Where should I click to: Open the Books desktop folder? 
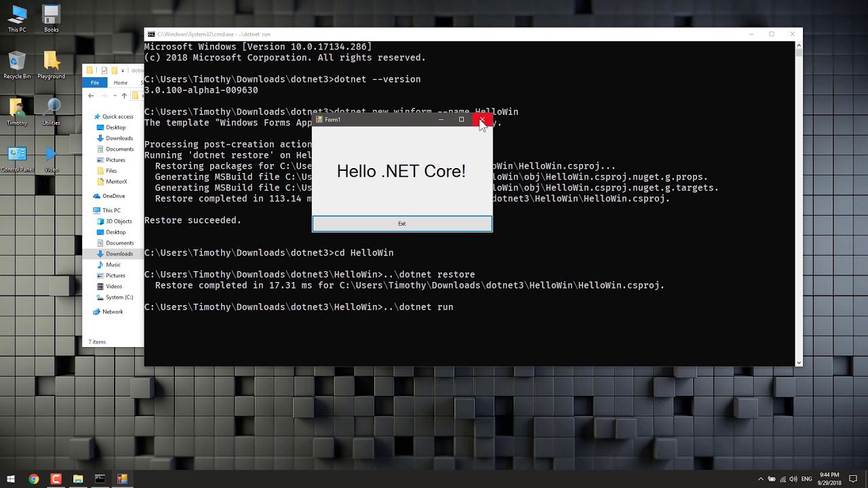point(52,18)
